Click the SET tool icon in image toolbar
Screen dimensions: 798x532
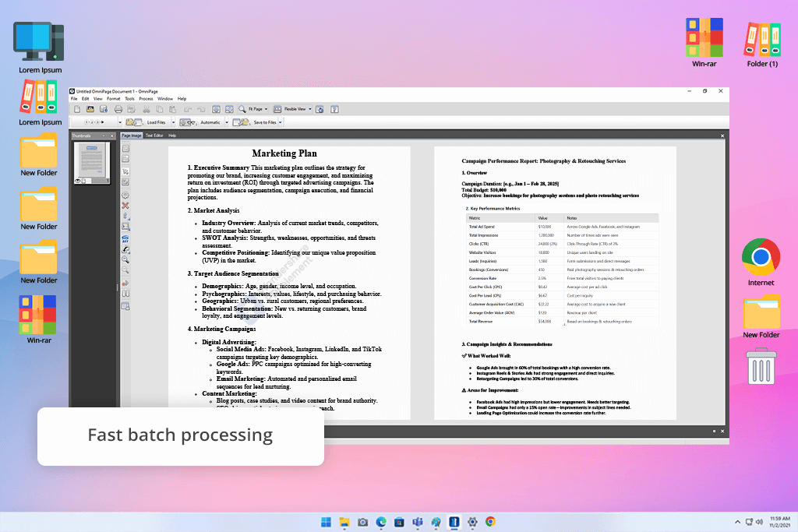click(125, 238)
